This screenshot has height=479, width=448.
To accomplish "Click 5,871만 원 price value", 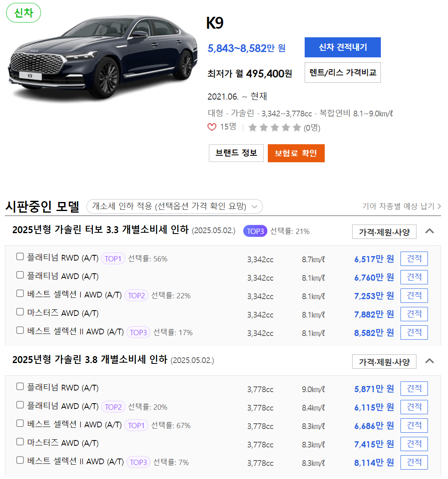I will coord(374,389).
